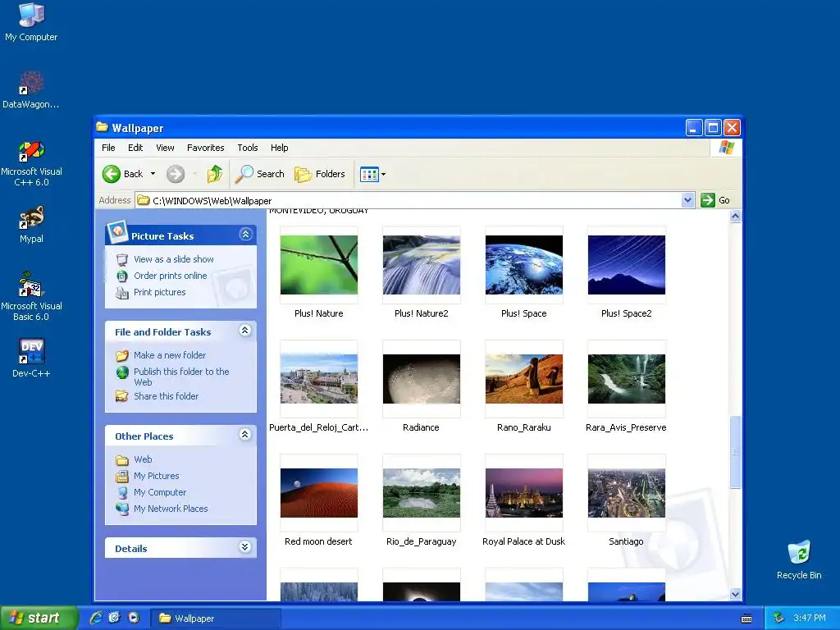Image resolution: width=840 pixels, height=630 pixels.
Task: Collapse the Picture Tasks panel
Action: pos(245,234)
